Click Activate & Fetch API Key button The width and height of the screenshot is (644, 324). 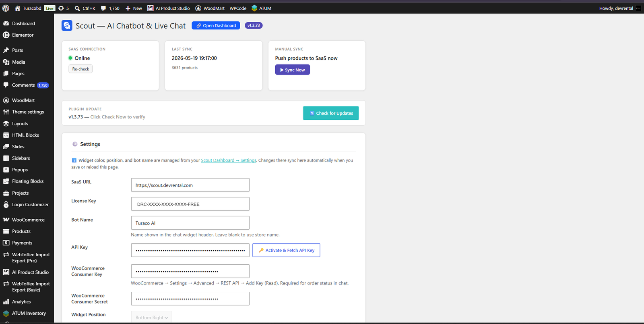point(286,250)
